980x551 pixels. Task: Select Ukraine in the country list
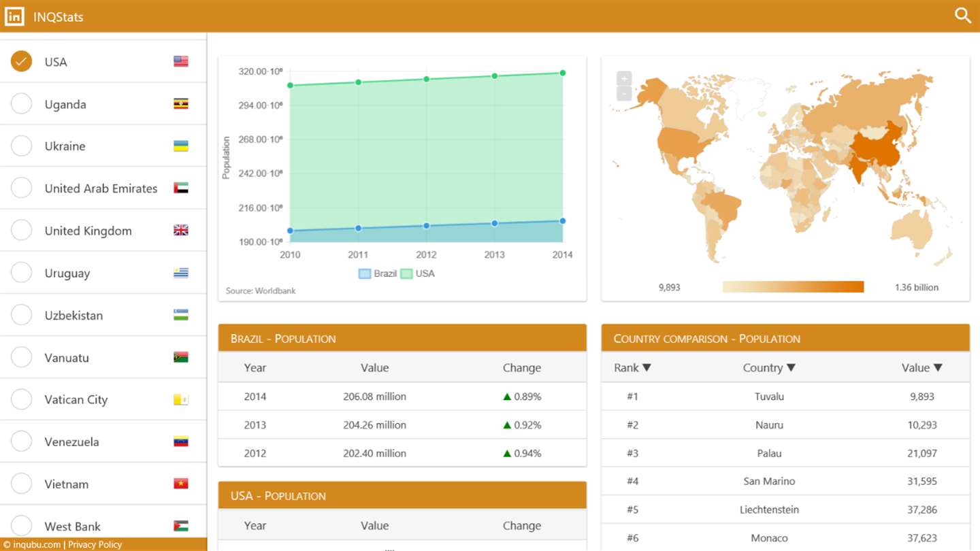tap(22, 146)
